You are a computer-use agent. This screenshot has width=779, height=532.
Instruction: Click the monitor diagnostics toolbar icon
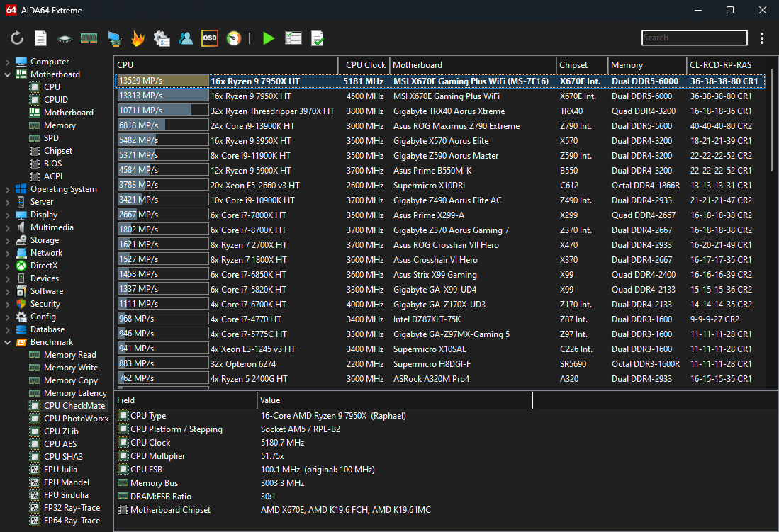click(114, 38)
